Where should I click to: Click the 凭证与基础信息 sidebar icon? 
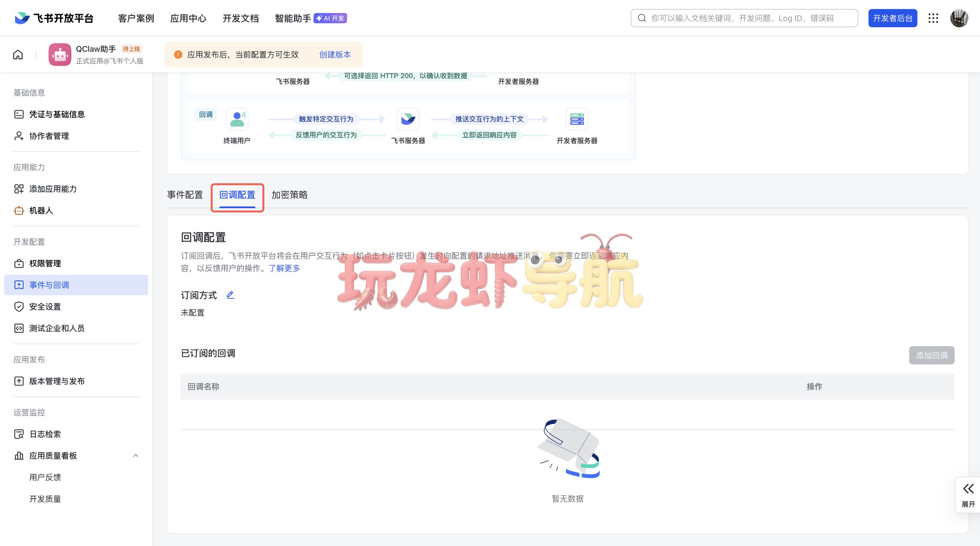coord(19,114)
